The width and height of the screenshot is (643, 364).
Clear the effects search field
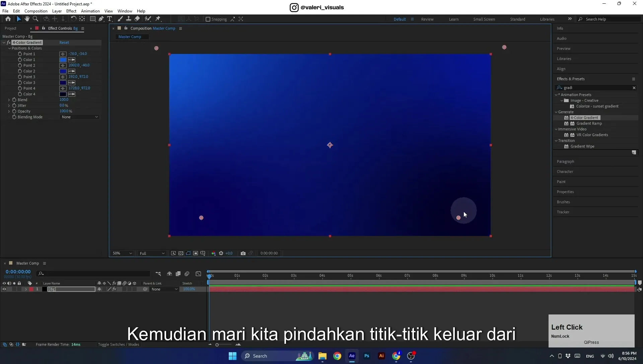[634, 88]
